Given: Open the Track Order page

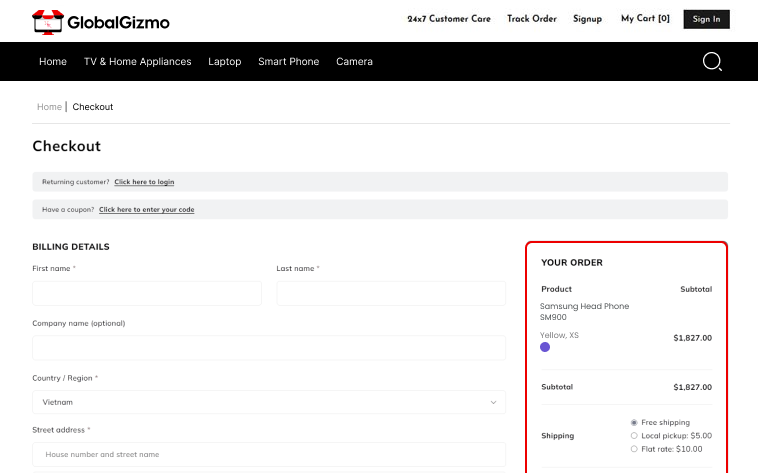Looking at the screenshot, I should (531, 19).
